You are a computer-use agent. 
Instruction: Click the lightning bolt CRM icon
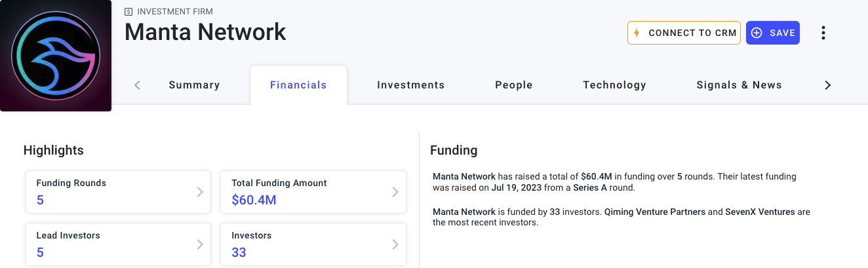coord(637,33)
